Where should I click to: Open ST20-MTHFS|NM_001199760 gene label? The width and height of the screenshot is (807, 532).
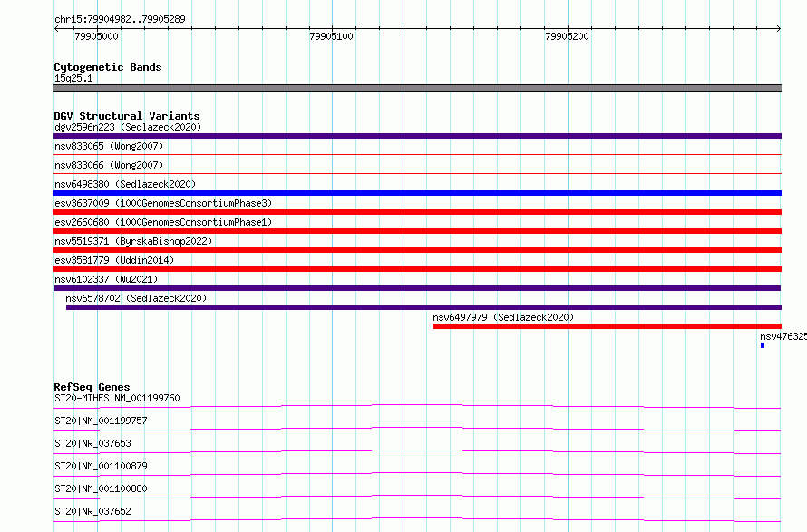(117, 398)
